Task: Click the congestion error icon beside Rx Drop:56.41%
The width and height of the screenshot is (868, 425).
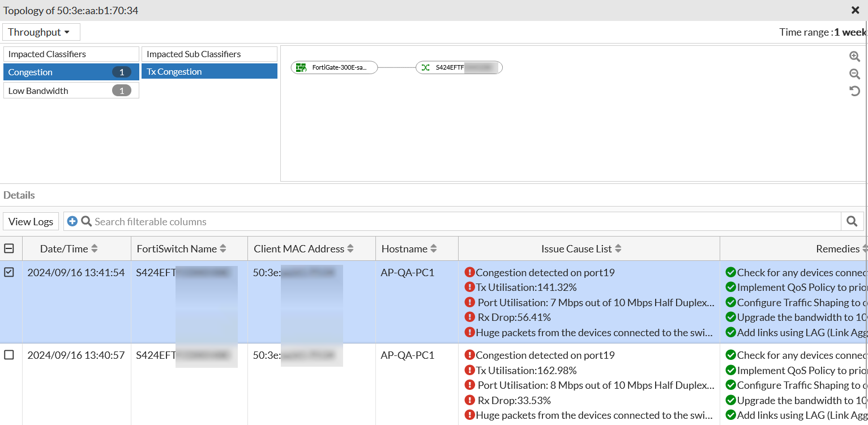Action: pyautogui.click(x=470, y=317)
